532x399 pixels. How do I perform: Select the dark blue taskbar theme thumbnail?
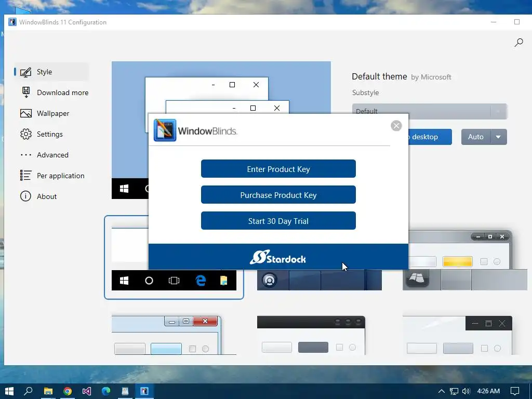pos(320,280)
